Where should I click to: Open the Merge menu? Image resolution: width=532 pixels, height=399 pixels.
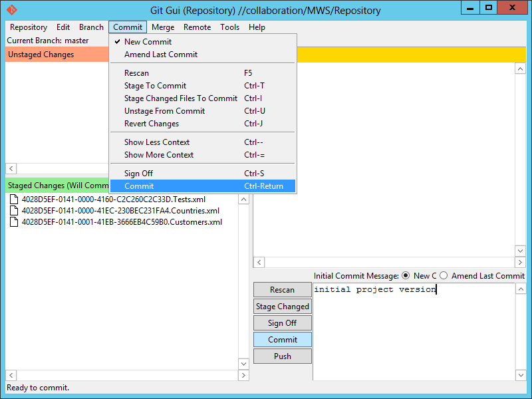(x=163, y=27)
